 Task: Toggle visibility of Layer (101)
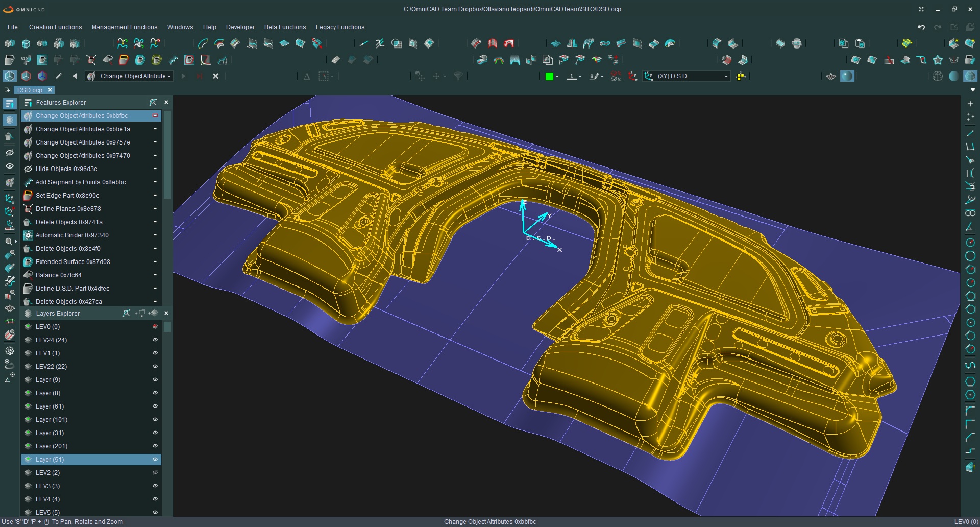155,419
